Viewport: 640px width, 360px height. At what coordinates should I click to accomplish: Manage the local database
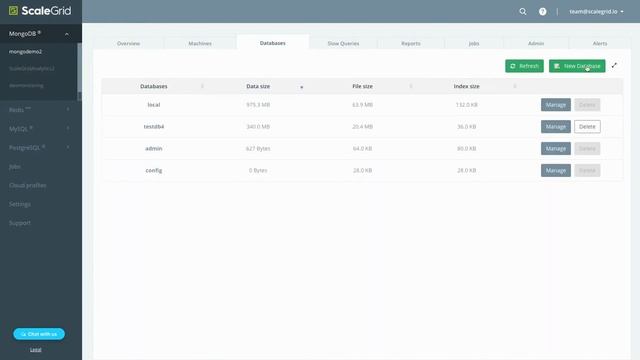(556, 105)
